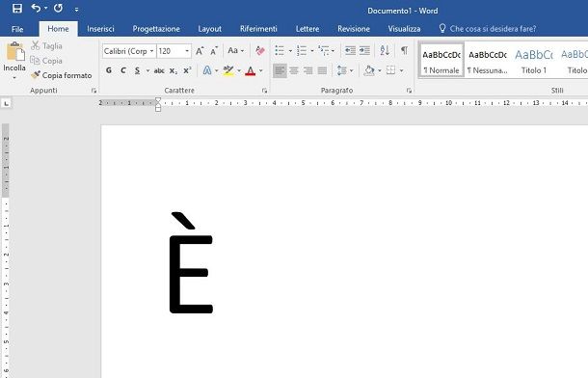The image size is (588, 378).
Task: Open the text effects A icon
Action: [207, 70]
